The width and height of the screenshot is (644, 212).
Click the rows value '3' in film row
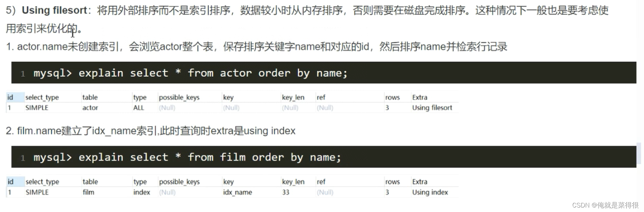point(387,192)
